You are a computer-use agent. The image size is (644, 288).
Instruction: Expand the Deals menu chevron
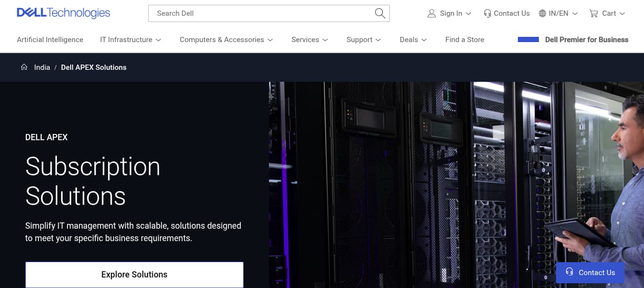pos(424,40)
